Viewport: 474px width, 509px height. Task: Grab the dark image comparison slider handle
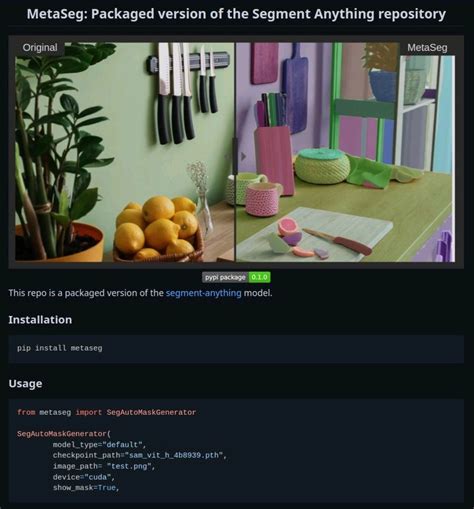click(235, 156)
